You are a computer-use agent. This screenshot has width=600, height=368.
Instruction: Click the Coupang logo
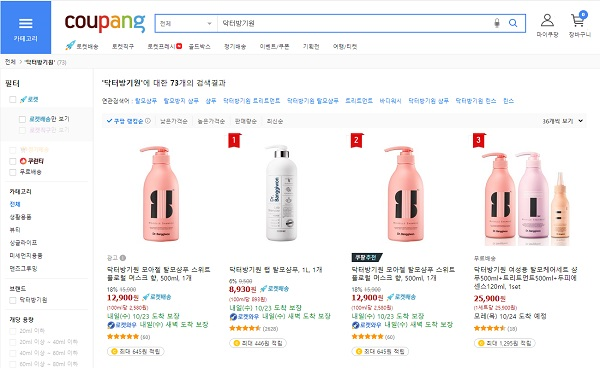pyautogui.click(x=105, y=23)
